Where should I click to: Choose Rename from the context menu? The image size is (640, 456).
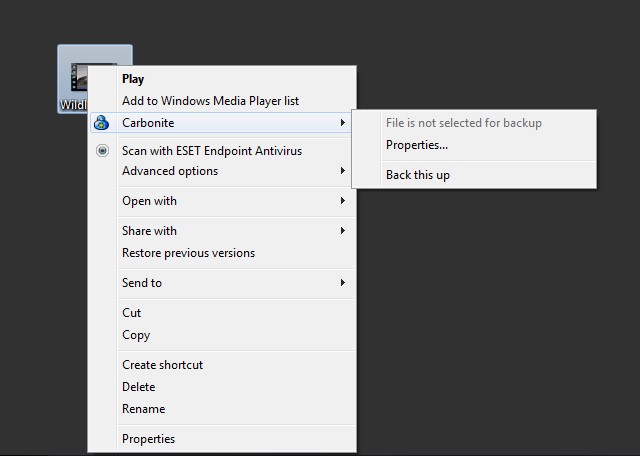pyautogui.click(x=143, y=409)
